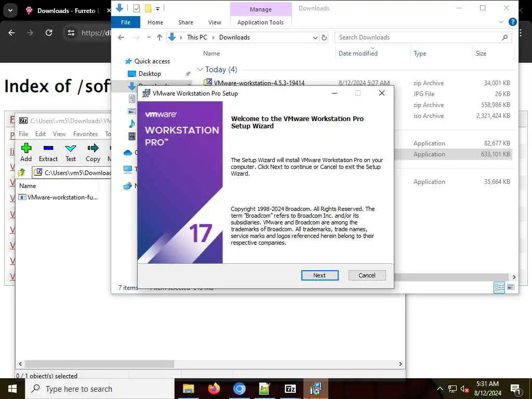Open Explorer help question mark icon
Screen dimensions: 532x399
tap(513, 22)
